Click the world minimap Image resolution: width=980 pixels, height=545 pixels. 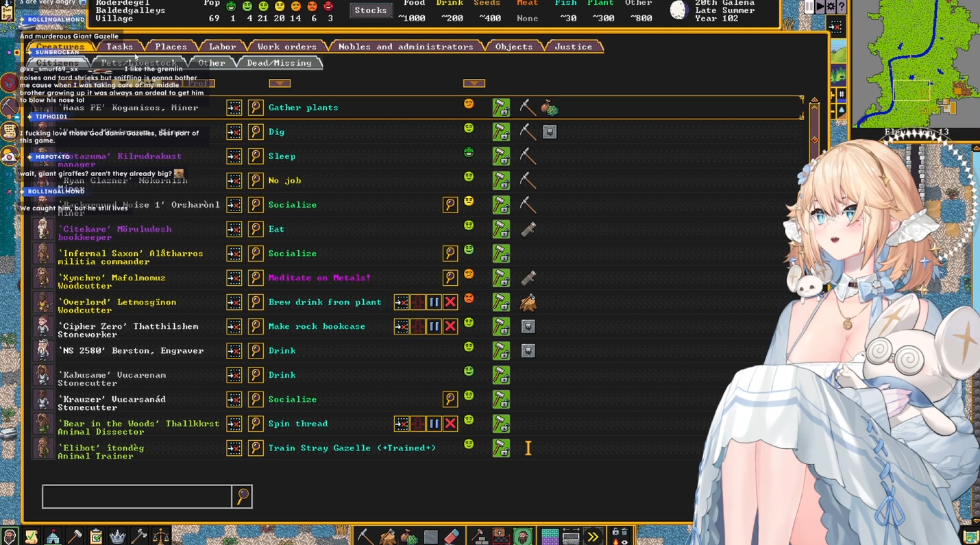click(916, 63)
